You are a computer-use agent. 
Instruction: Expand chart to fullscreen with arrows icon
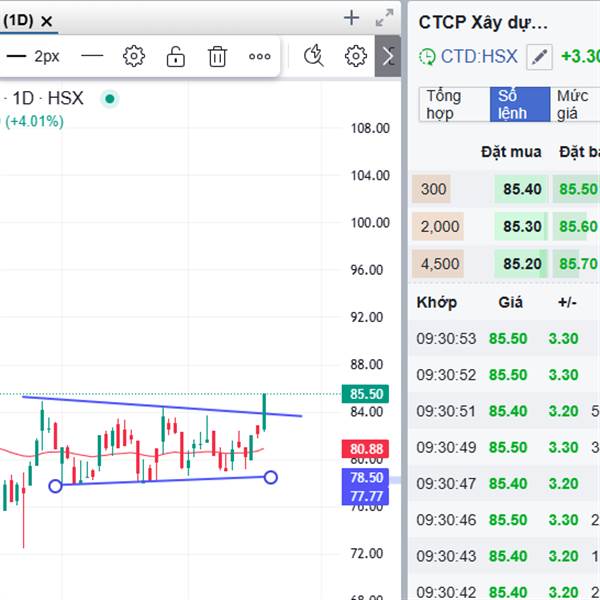coord(384,18)
